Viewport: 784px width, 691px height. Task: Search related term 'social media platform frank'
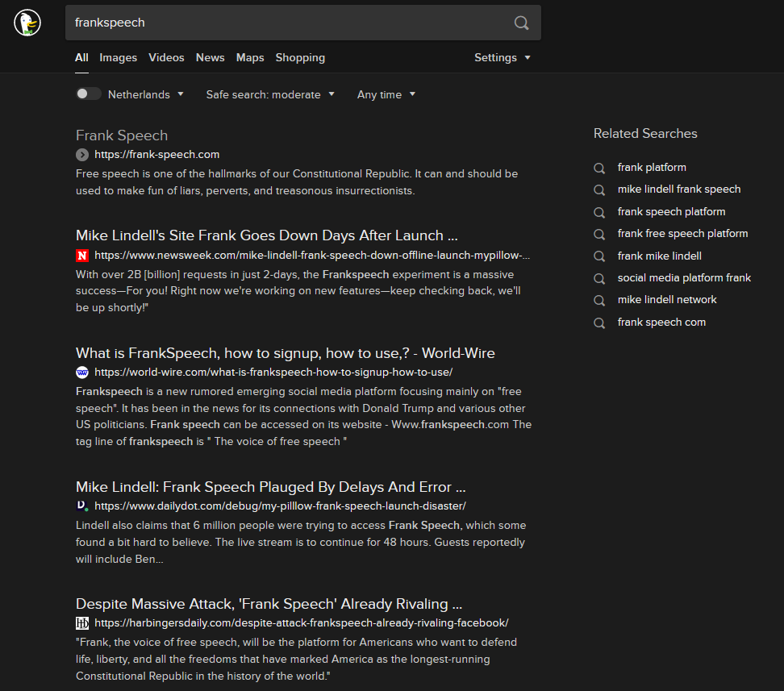coord(684,278)
